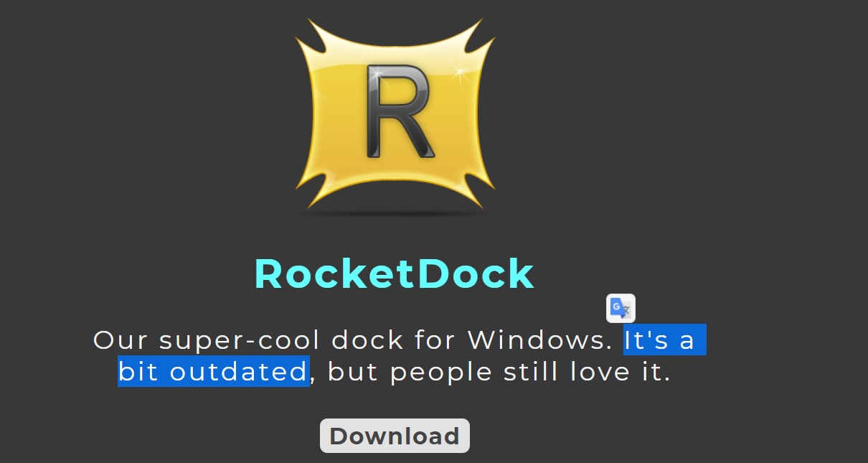Screen dimensions: 868x463
Task: Click the Download button
Action: click(395, 436)
